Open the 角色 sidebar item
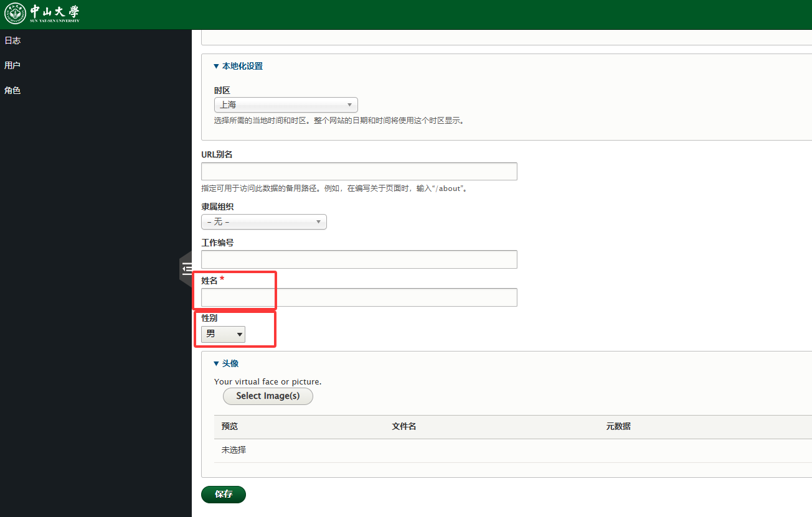This screenshot has width=812, height=517. [12, 90]
